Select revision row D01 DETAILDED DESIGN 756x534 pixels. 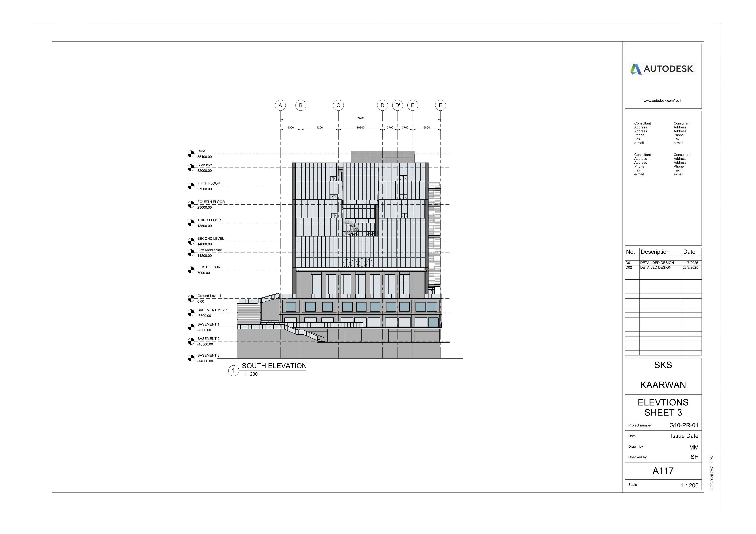point(656,263)
